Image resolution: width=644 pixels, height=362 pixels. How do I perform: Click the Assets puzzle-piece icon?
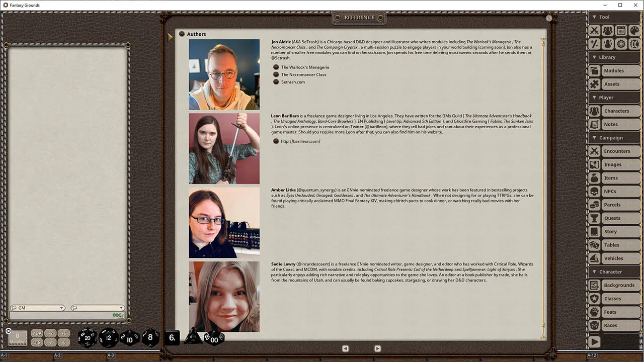pos(595,84)
